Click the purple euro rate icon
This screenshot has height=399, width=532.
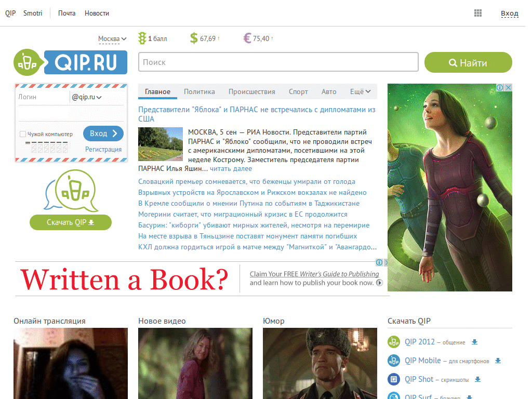click(x=247, y=38)
